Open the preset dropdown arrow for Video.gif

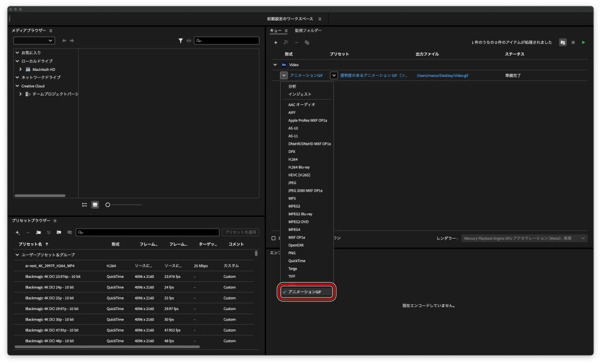point(334,76)
